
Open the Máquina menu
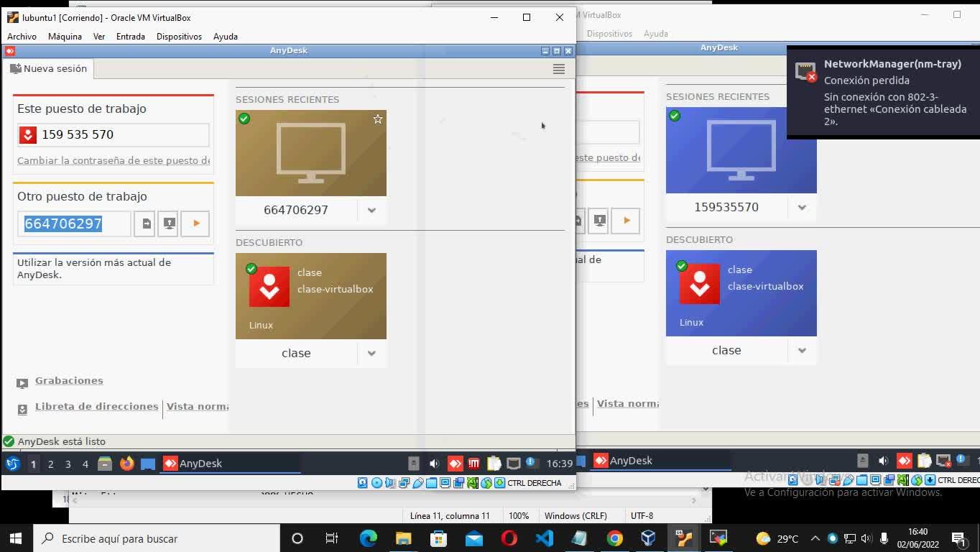click(65, 37)
